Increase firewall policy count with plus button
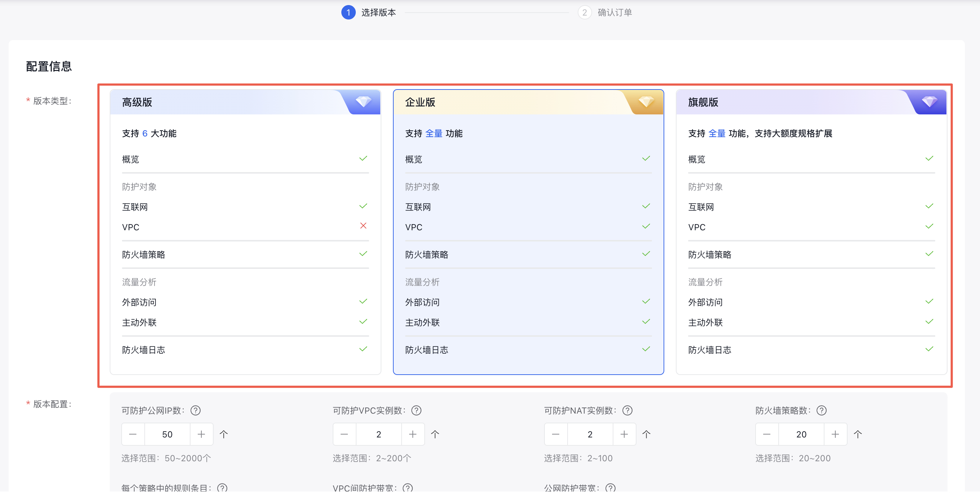Viewport: 980px width, 493px height. pyautogui.click(x=835, y=434)
